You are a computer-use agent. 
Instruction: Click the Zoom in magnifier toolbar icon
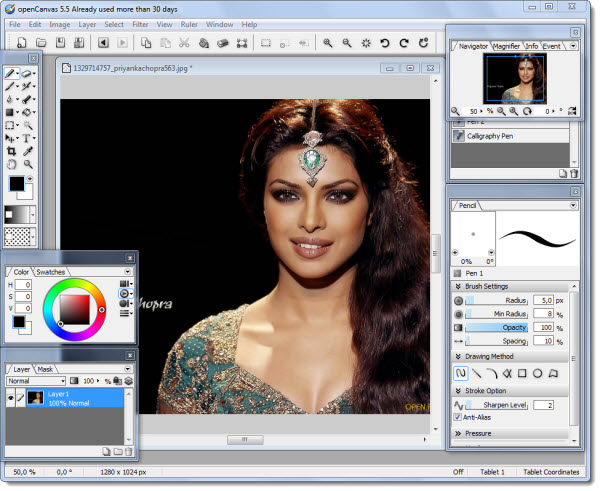coord(328,42)
